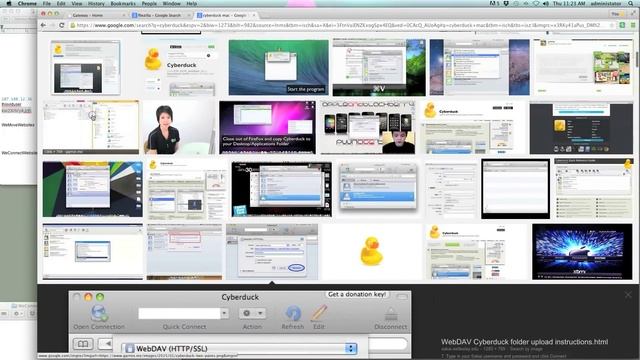This screenshot has height=360, width=640.
Task: Open the Edit menu
Action: pyautogui.click(x=61, y=3)
